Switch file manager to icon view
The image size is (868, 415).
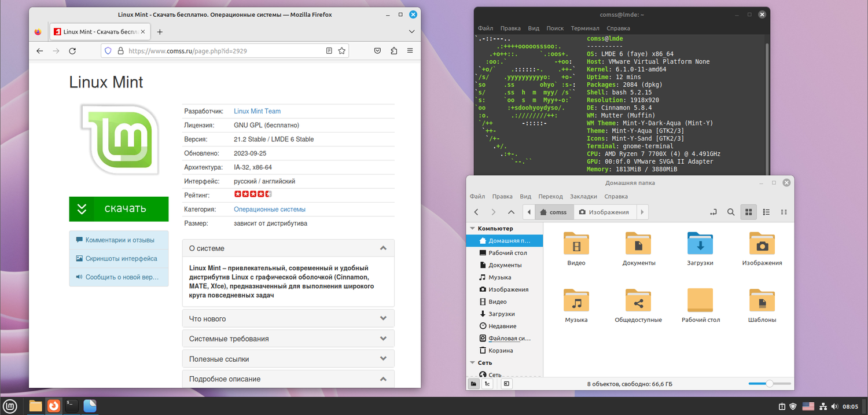(749, 212)
